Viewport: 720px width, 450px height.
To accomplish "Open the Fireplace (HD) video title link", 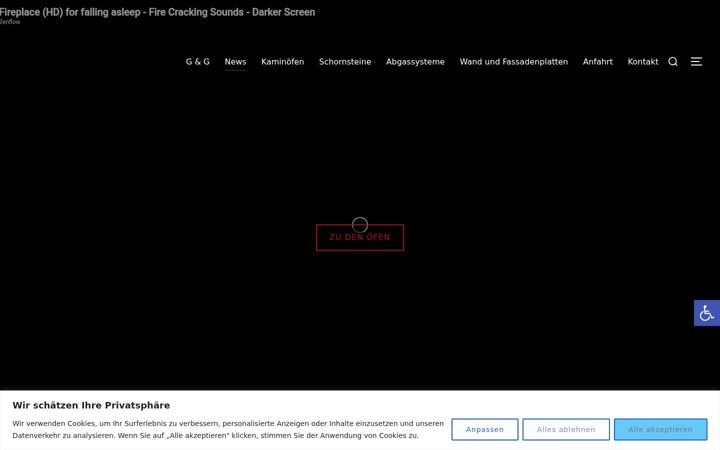I will 158,12.
